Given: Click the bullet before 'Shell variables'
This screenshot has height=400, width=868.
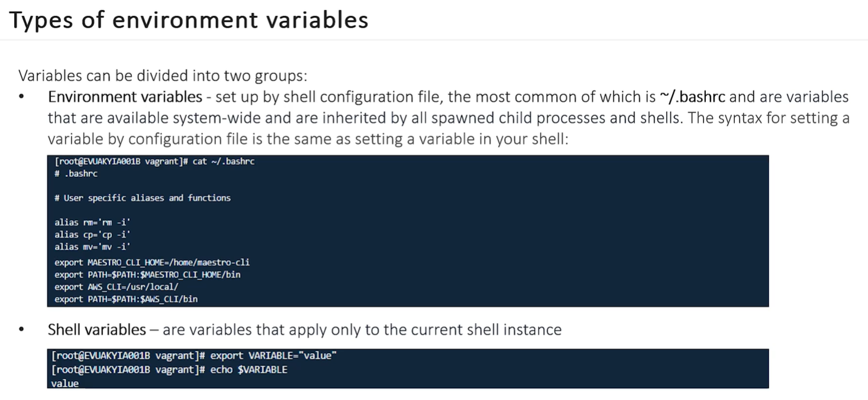Looking at the screenshot, I should pos(22,330).
